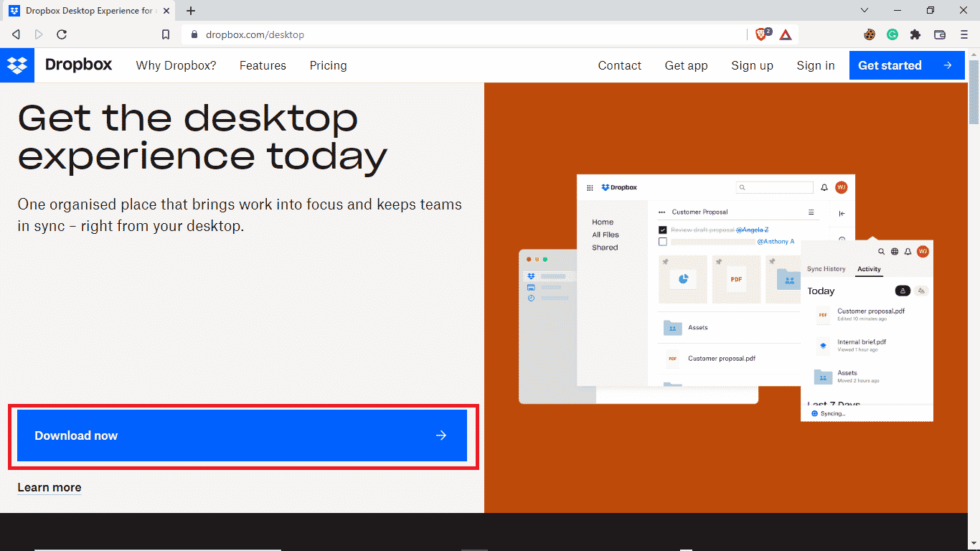
Task: Click the Download now button
Action: coord(242,435)
